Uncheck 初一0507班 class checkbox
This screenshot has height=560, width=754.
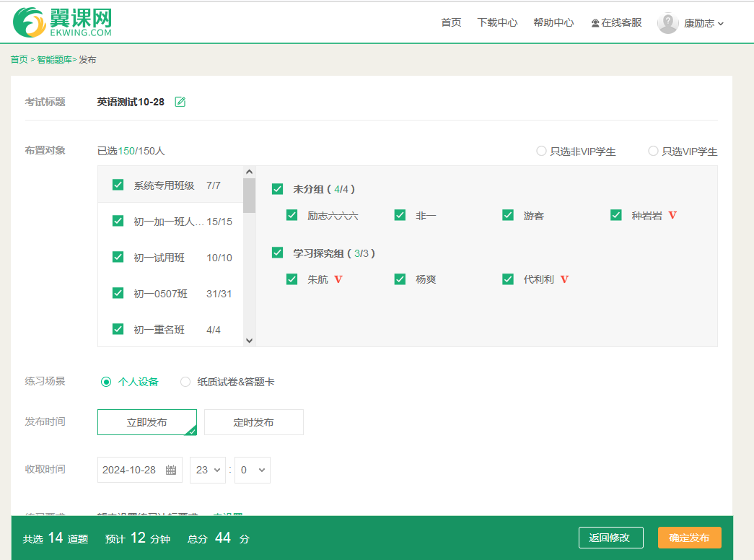pyautogui.click(x=118, y=293)
